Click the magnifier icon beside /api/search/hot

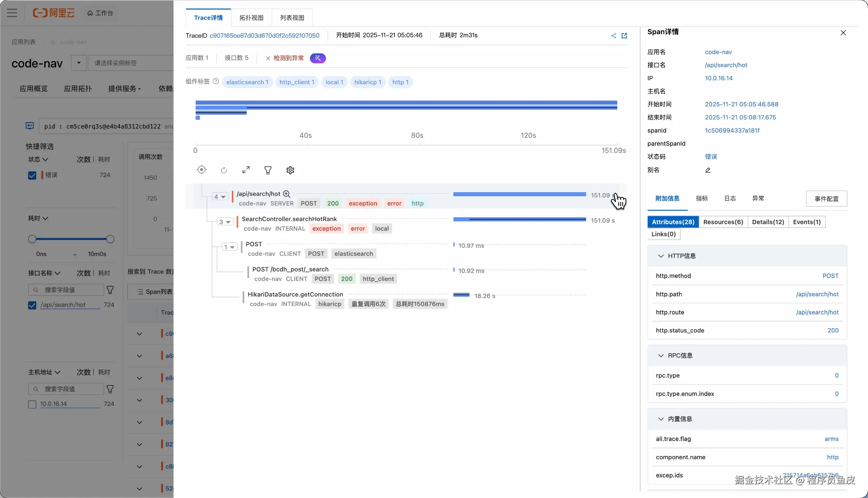[286, 194]
